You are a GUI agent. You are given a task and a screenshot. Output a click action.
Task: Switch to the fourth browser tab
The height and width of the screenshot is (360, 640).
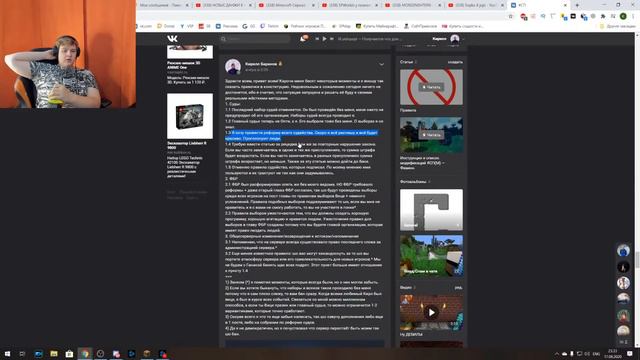pyautogui.click(x=350, y=5)
